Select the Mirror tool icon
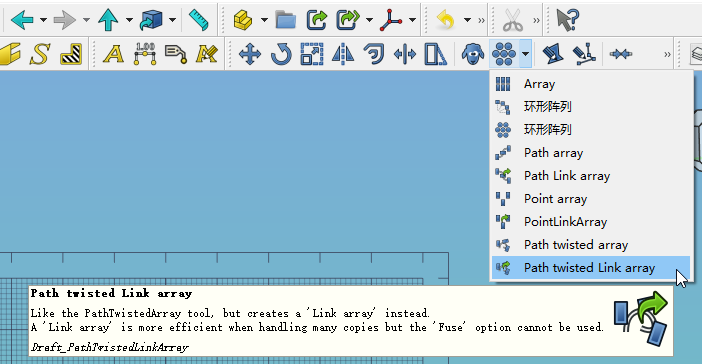The width and height of the screenshot is (702, 364). point(343,54)
